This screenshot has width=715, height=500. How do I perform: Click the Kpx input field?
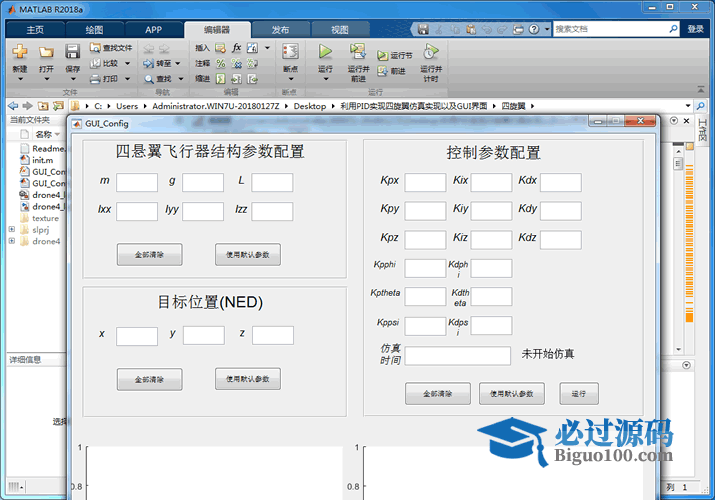point(425,182)
